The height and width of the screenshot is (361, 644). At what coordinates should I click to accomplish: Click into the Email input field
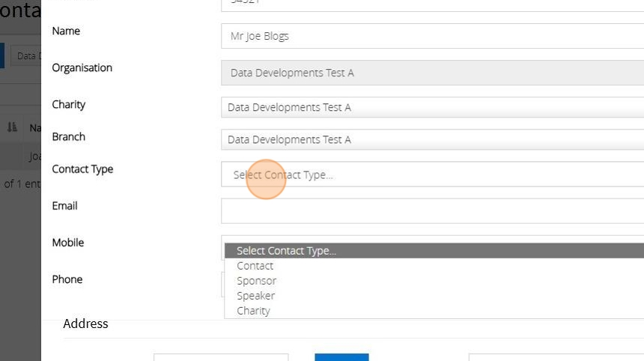point(432,211)
